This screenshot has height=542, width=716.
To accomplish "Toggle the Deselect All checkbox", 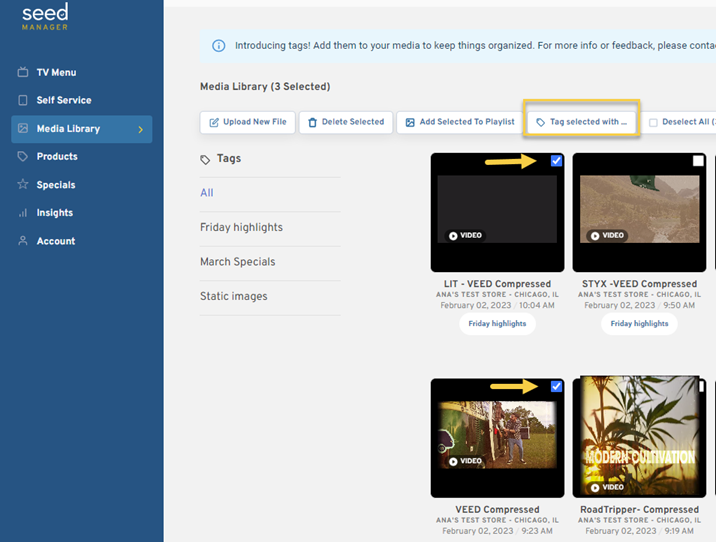I will 653,122.
